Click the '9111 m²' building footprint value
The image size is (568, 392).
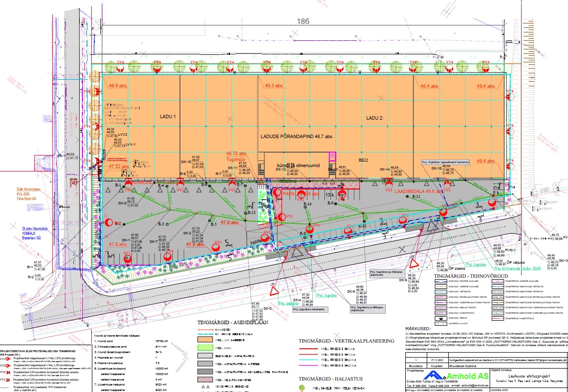[161, 346]
